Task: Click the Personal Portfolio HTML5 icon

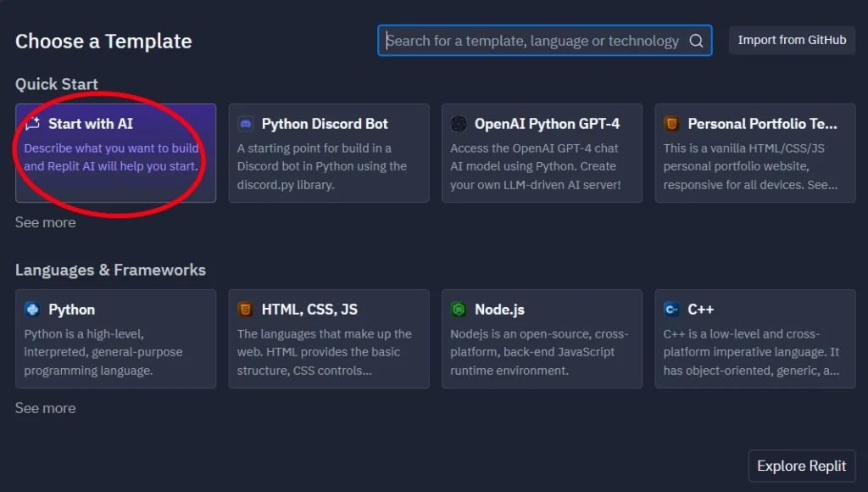Action: (671, 124)
